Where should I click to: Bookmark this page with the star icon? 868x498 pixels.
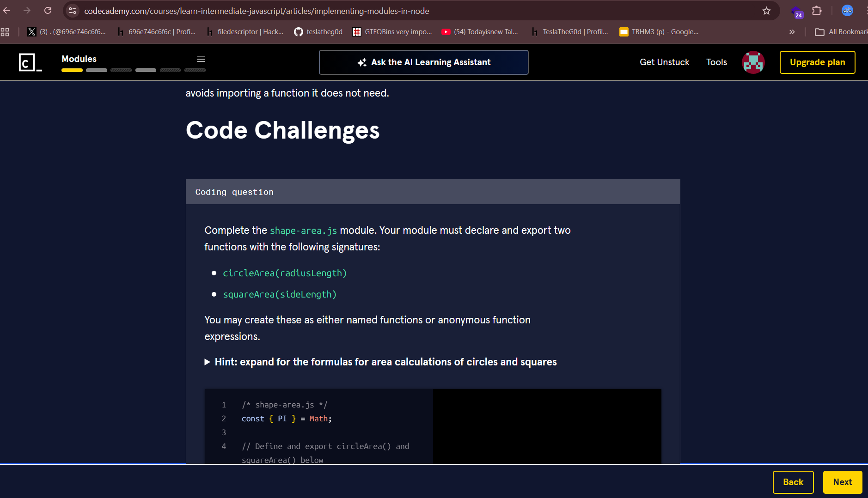coord(767,11)
